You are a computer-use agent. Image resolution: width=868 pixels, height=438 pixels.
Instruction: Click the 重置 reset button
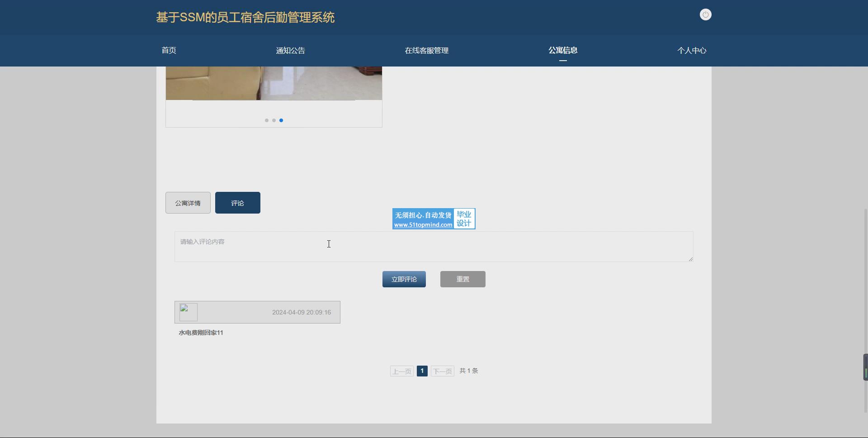click(463, 279)
